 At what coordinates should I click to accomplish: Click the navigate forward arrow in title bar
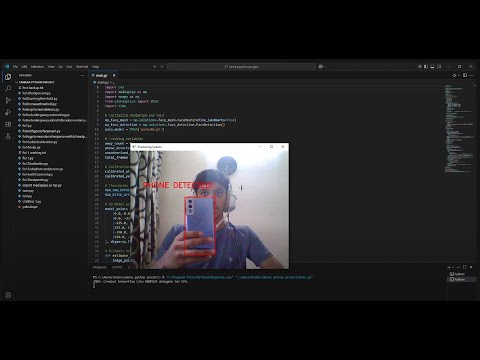point(162,67)
